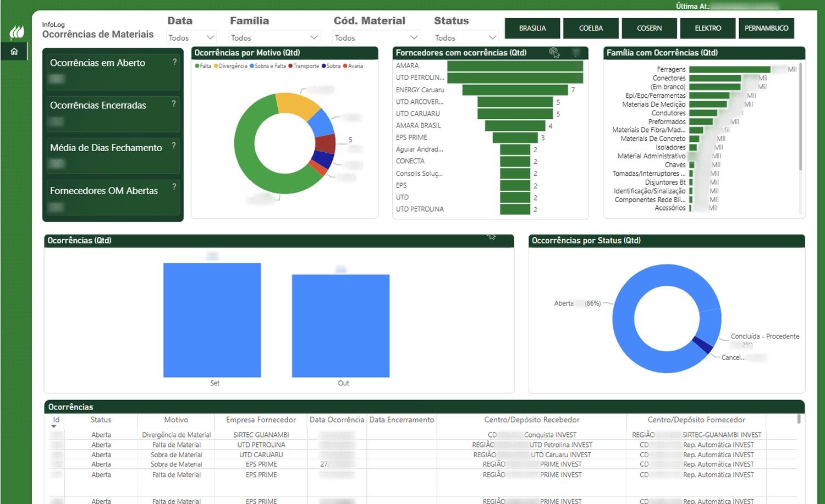The height and width of the screenshot is (504, 825).
Task: Click the green leaf logo in sidebar
Action: coord(16,32)
